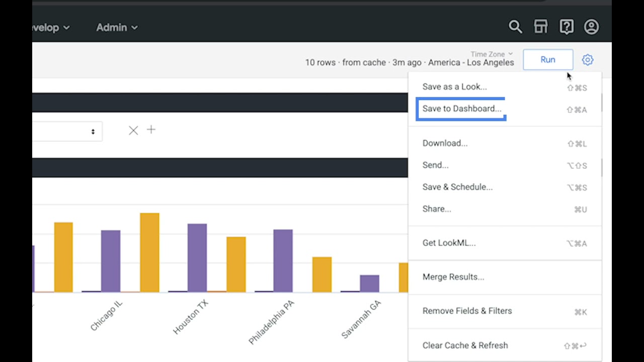Add a filter with plus icon
This screenshot has height=362, width=644.
(151, 130)
